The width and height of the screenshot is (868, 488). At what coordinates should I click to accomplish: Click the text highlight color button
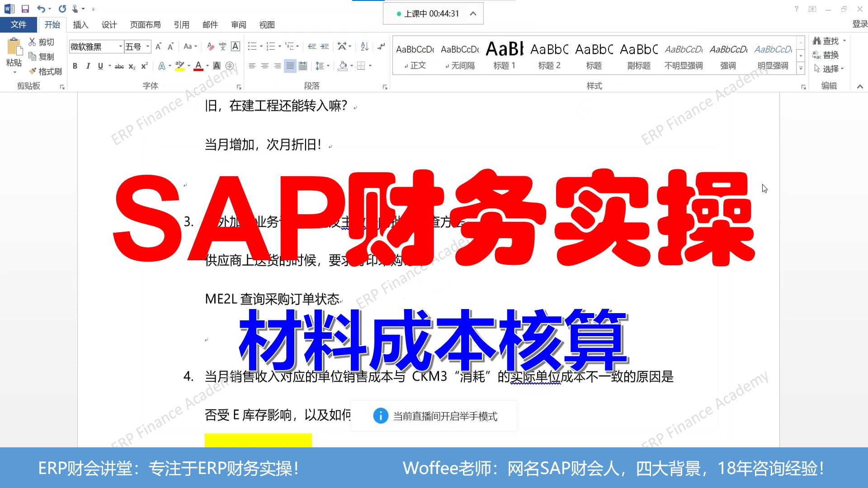180,66
